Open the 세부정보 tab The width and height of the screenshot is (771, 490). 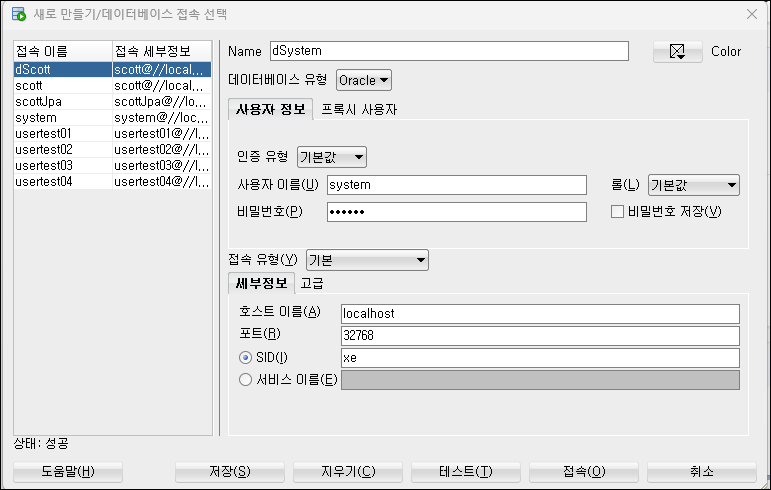262,283
